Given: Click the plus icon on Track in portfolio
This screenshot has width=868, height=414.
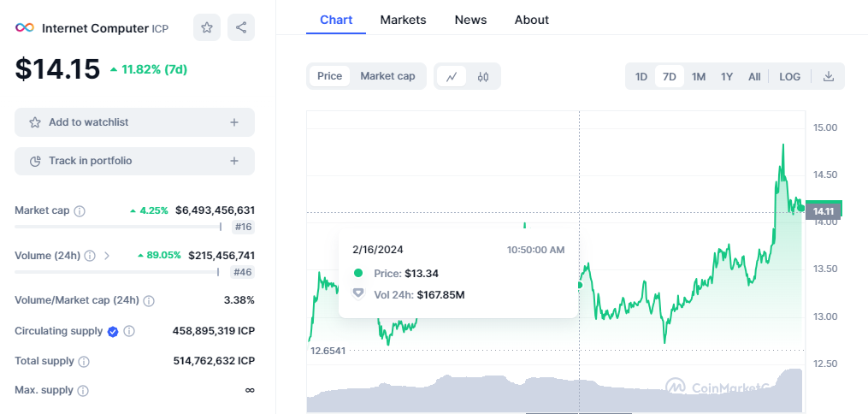Looking at the screenshot, I should [234, 161].
